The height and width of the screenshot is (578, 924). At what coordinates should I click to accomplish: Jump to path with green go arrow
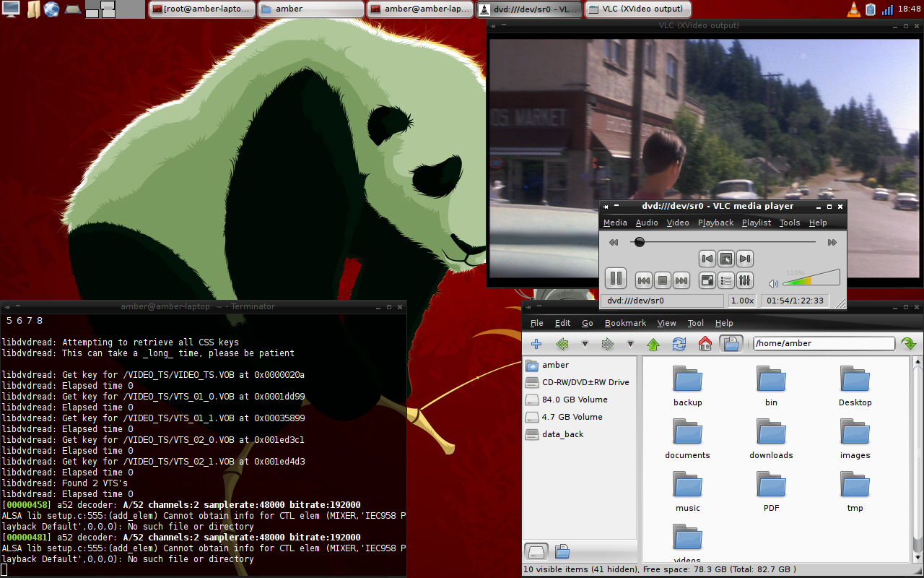click(909, 344)
